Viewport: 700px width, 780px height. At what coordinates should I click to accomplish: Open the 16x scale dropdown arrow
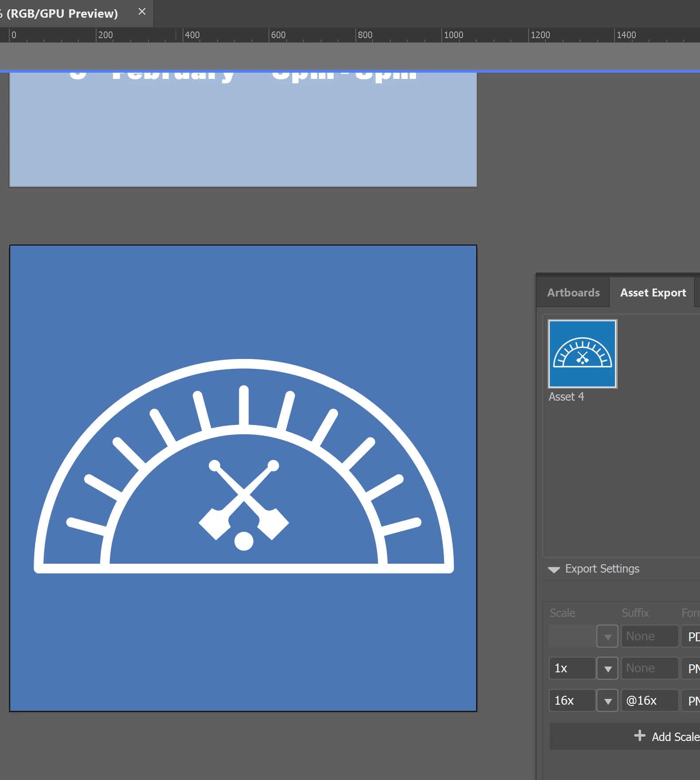click(x=607, y=701)
